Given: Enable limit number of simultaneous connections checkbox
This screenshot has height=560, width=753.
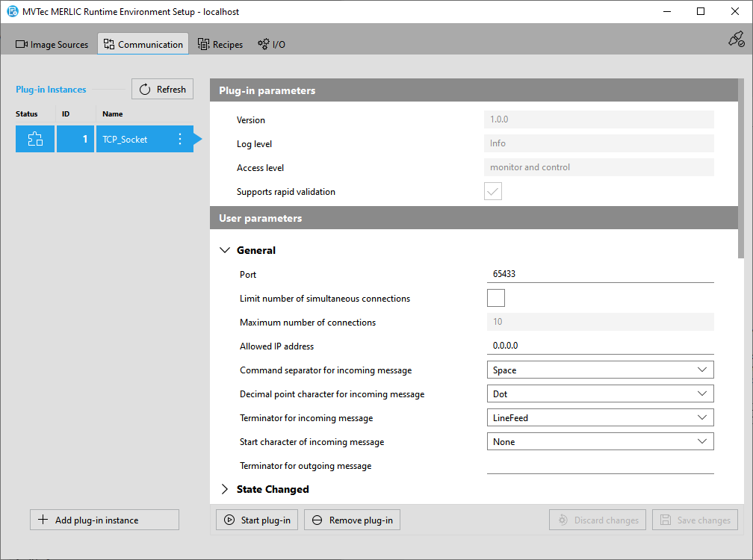Looking at the screenshot, I should (x=496, y=299).
